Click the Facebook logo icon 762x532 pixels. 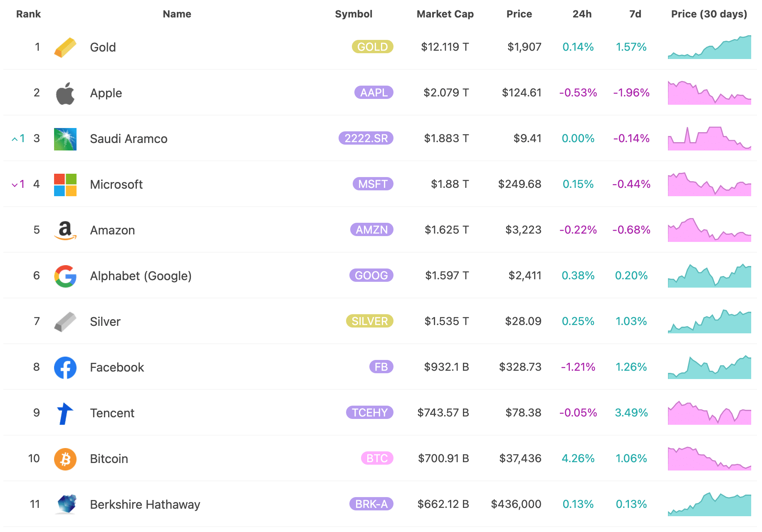[x=65, y=367]
